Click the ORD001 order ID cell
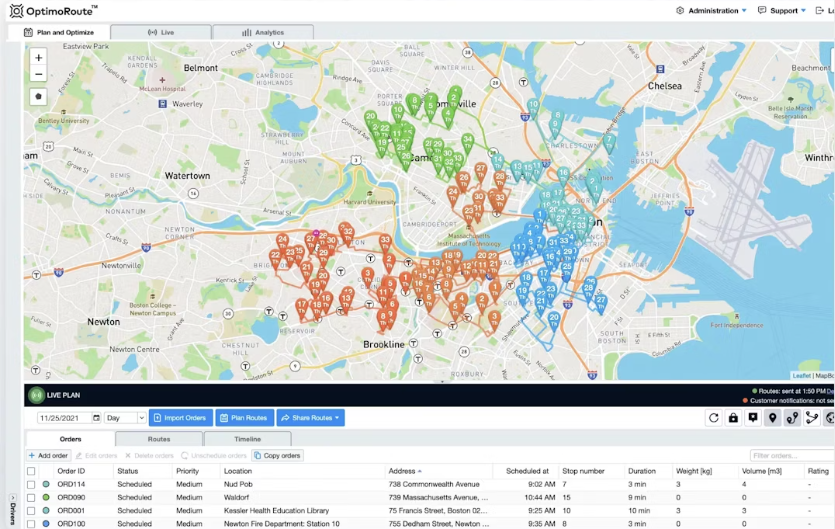 71,511
